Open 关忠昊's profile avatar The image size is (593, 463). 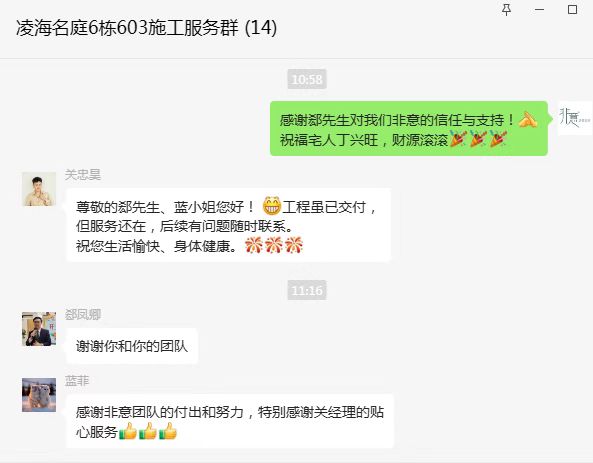pyautogui.click(x=39, y=189)
